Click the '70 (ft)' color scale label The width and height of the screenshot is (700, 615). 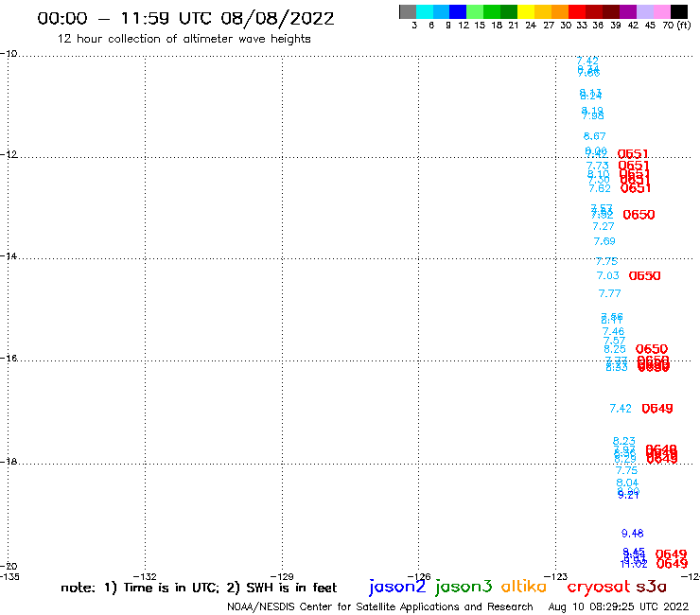pos(676,26)
